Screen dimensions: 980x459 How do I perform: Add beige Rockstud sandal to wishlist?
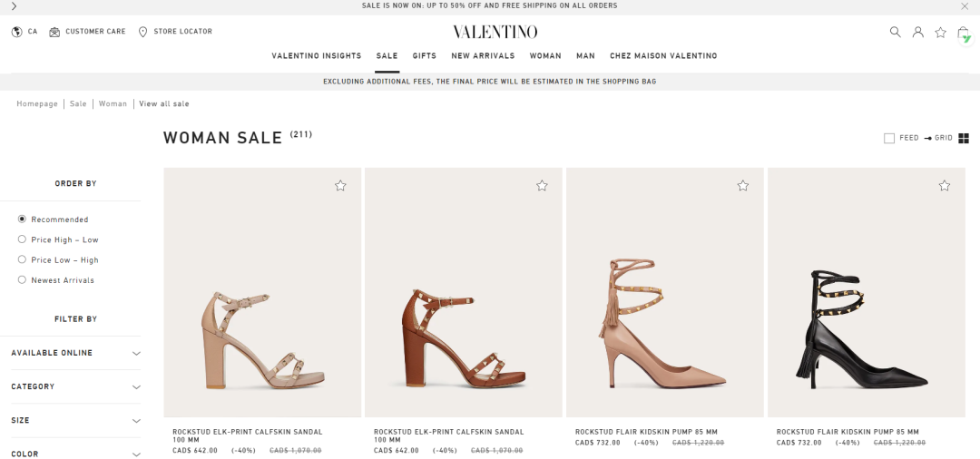point(340,185)
